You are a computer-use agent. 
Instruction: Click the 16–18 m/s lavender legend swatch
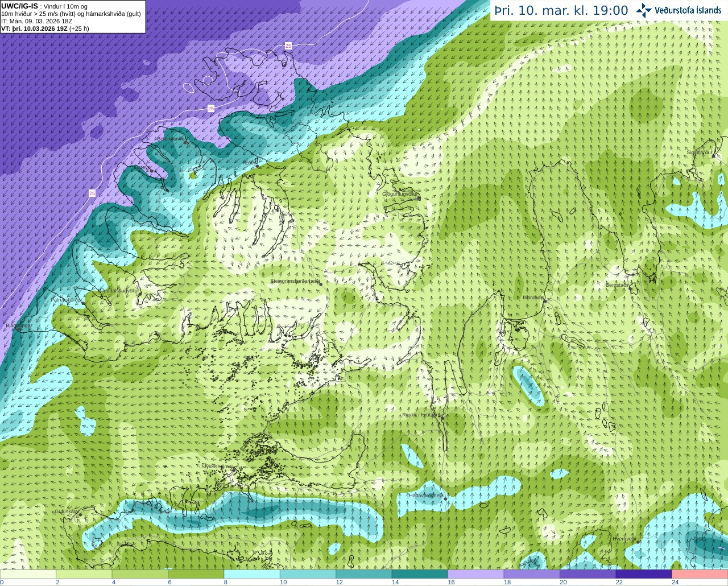tap(476, 574)
